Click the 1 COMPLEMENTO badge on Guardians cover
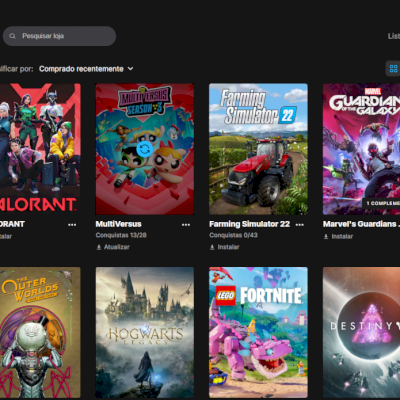Viewport: 400px width, 400px height. pos(381,203)
